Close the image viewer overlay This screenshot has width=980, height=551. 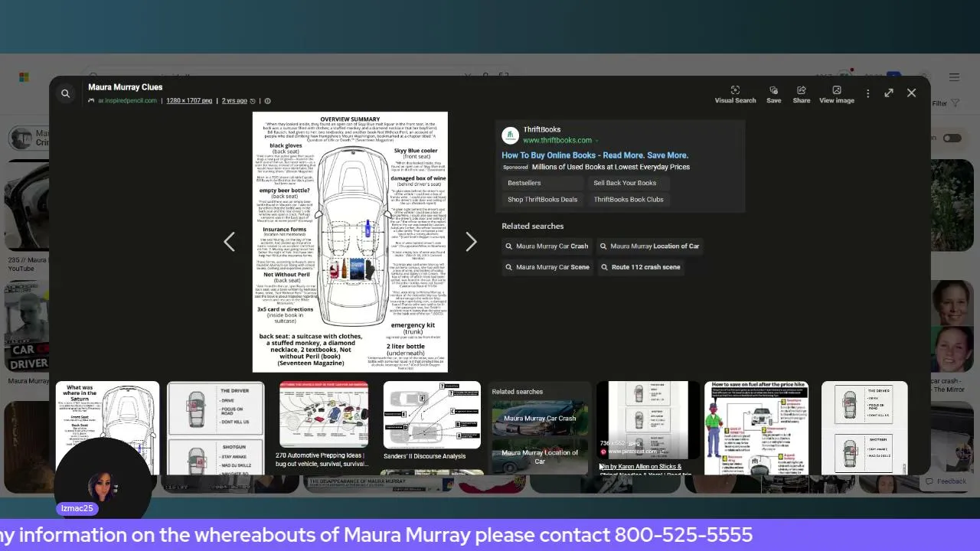[911, 93]
